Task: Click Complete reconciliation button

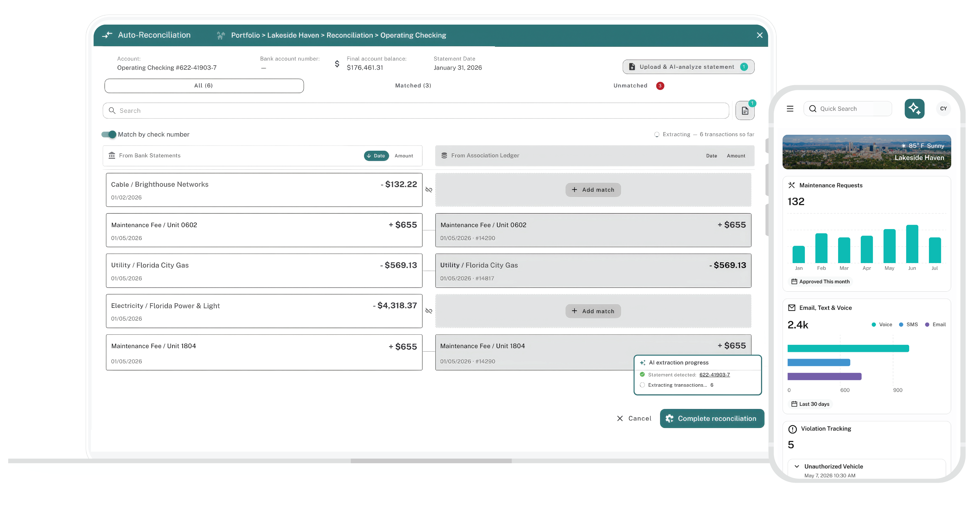Action: click(x=712, y=419)
